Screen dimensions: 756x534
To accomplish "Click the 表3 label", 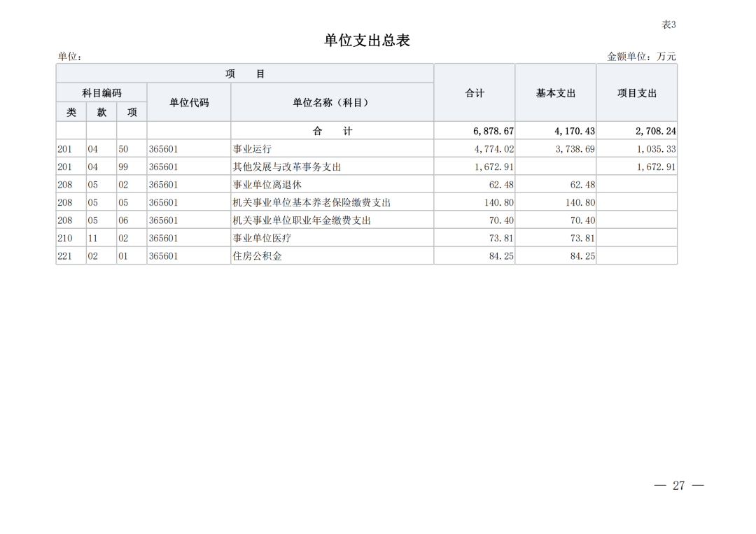I will click(x=668, y=24).
